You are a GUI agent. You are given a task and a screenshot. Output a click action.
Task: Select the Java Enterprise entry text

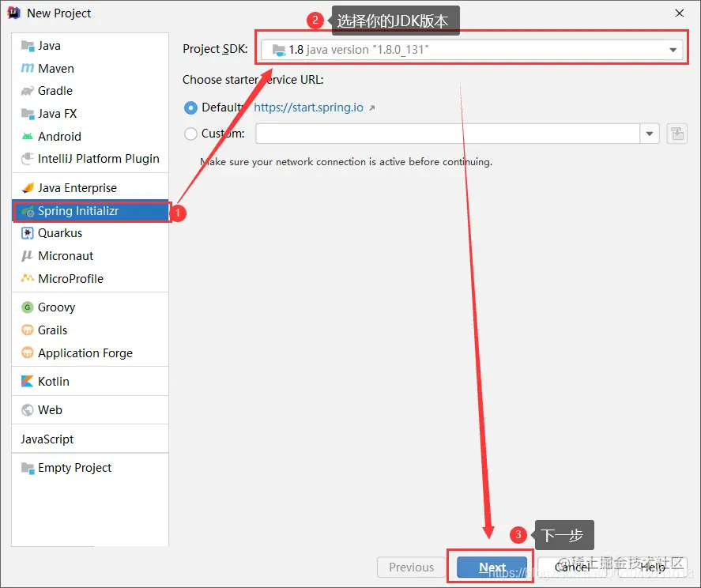77,188
